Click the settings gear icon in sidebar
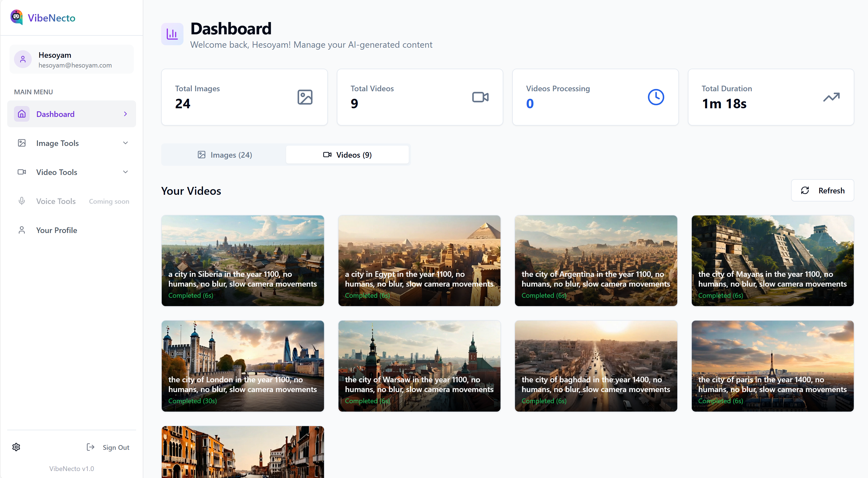Image resolution: width=868 pixels, height=478 pixels. (x=16, y=447)
